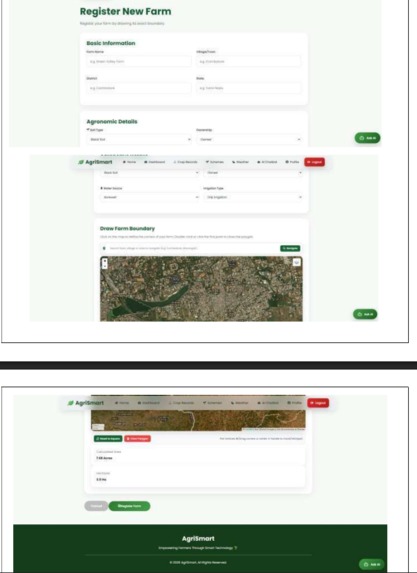The image size is (417, 573).
Task: Click the Register New Farm heading
Action: pyautogui.click(x=126, y=11)
